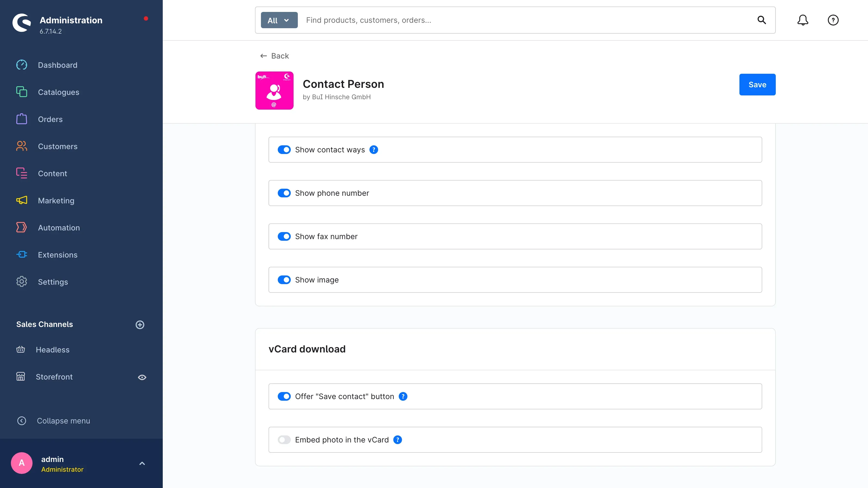The width and height of the screenshot is (868, 488).
Task: Open the 'All' search scope dropdown
Action: tap(279, 20)
